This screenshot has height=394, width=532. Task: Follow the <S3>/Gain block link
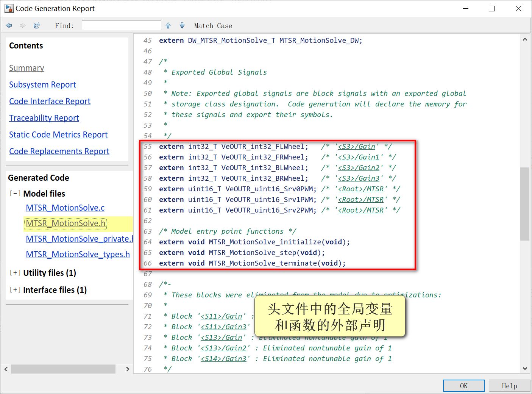(x=357, y=147)
